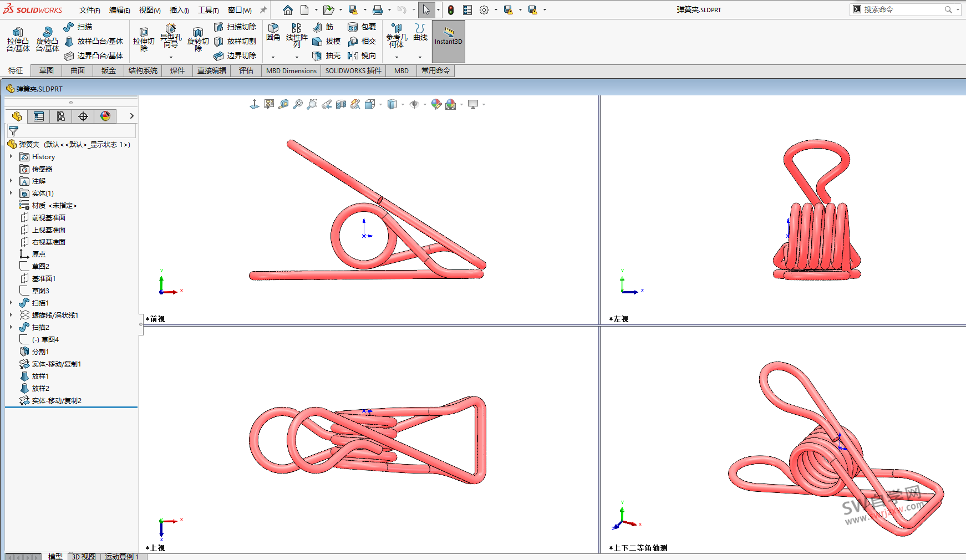Toggle the pin icon next to menu bar
The height and width of the screenshot is (560, 966).
[x=263, y=9]
